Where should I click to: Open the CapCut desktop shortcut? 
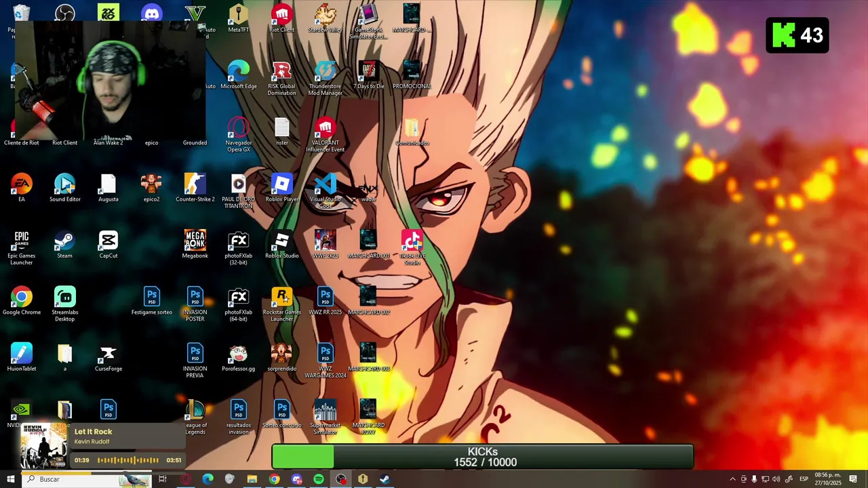[108, 244]
